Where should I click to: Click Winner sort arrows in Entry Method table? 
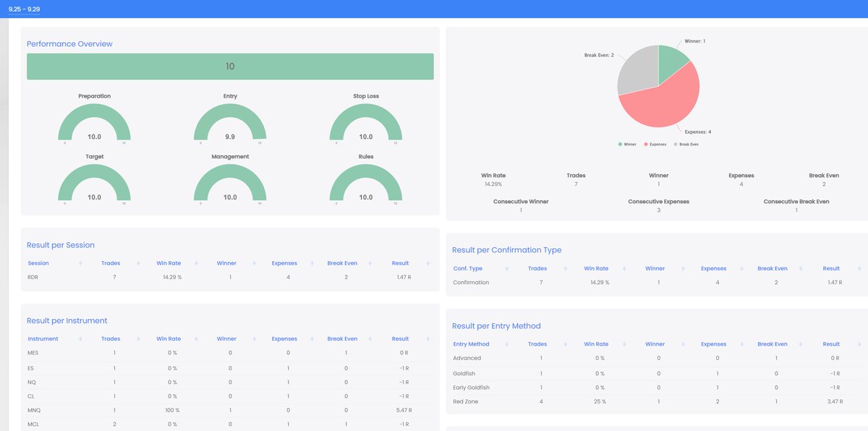[x=681, y=344]
